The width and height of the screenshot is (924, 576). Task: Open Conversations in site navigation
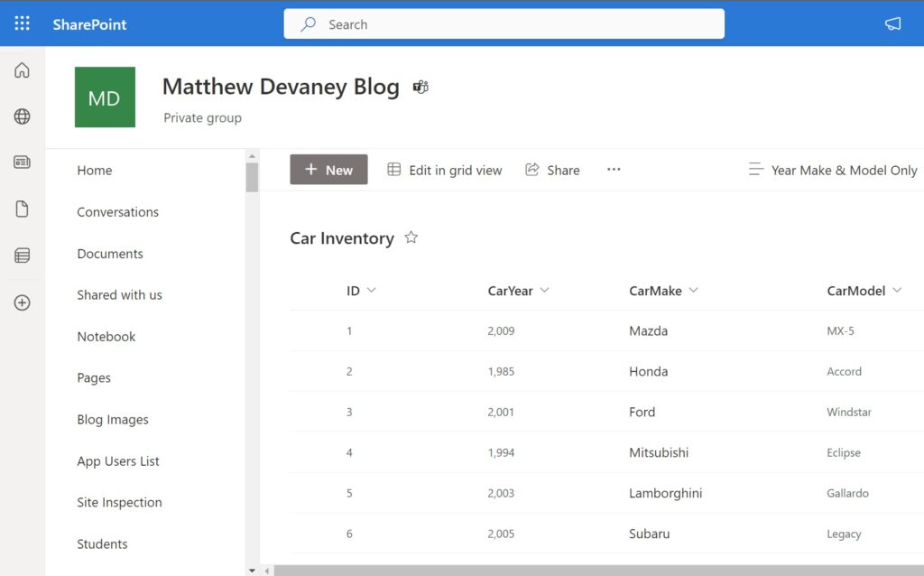coord(118,212)
